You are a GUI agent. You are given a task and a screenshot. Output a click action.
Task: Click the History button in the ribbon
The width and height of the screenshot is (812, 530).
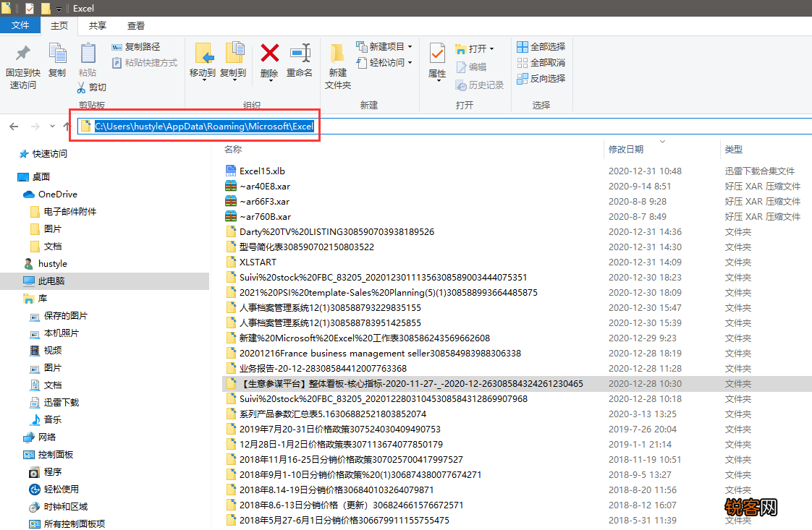(480, 85)
